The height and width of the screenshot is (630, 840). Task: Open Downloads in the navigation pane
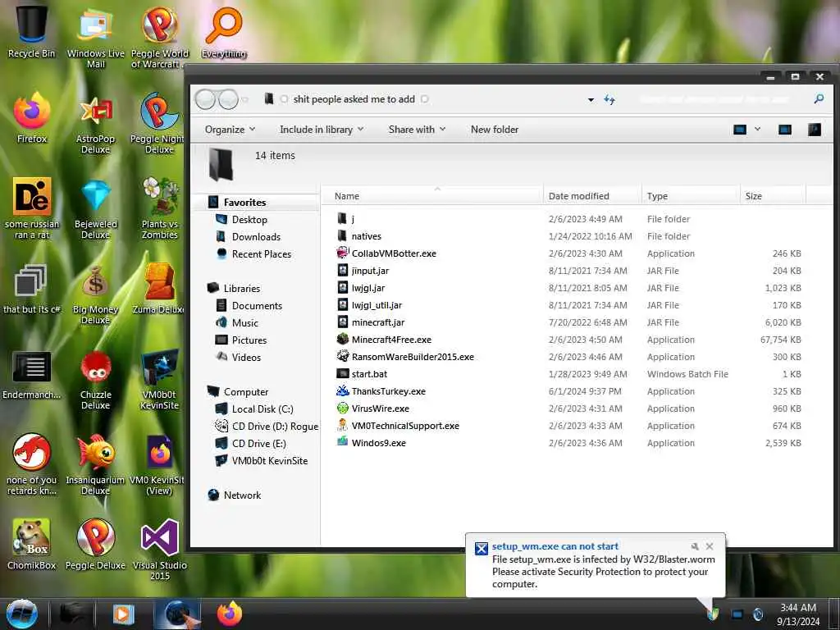click(x=256, y=237)
